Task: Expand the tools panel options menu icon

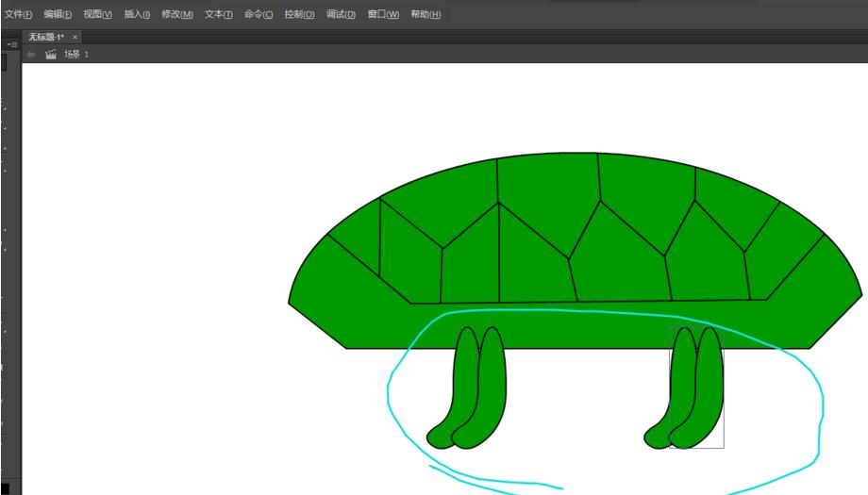Action: click(12, 44)
